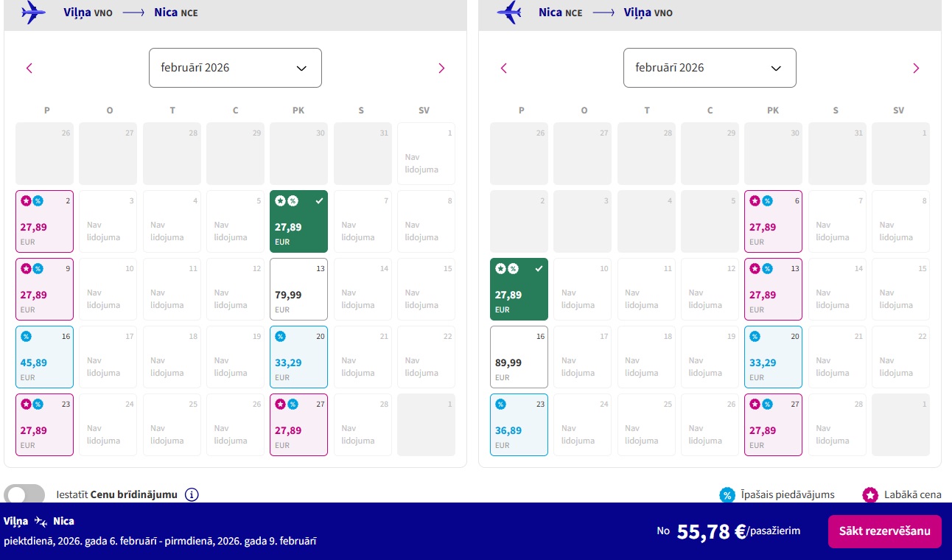The image size is (952, 560).
Task: Click the info icon beside Cenu brīdinājumu
Action: (192, 494)
